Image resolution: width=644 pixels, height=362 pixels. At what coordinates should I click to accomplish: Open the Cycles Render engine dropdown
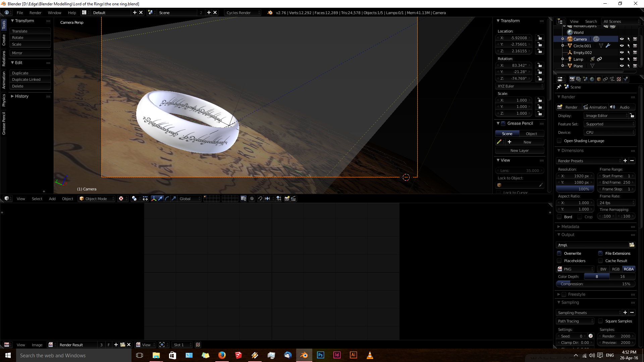(x=242, y=13)
